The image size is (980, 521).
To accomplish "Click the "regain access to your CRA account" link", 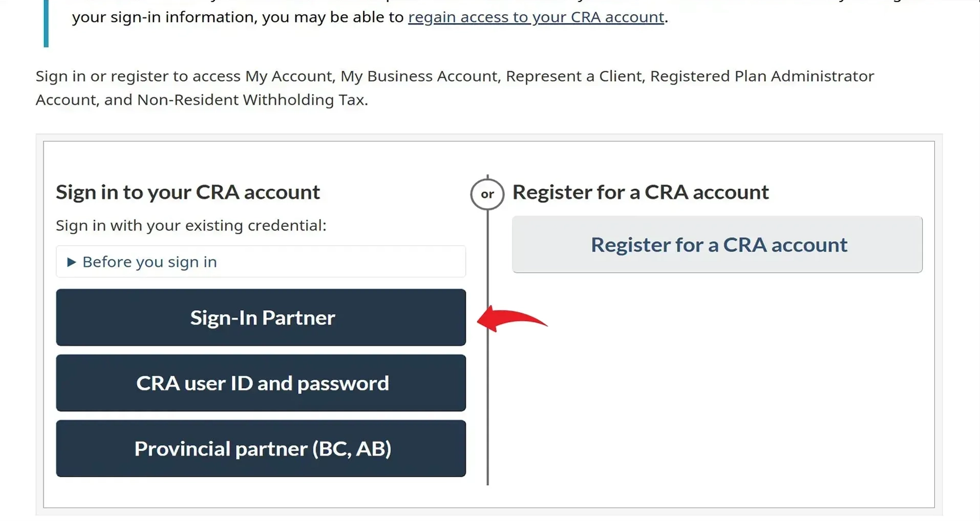I will click(536, 17).
